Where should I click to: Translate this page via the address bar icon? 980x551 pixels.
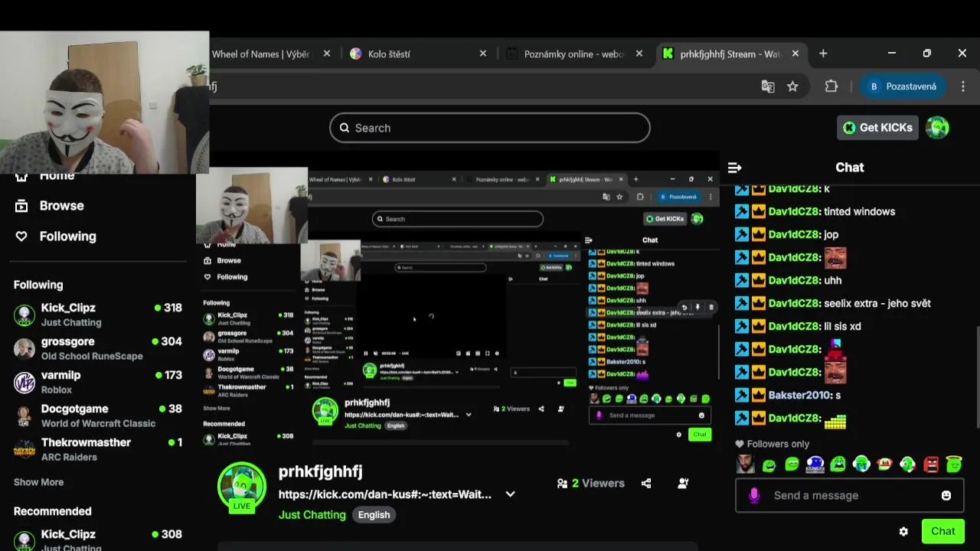tap(768, 86)
